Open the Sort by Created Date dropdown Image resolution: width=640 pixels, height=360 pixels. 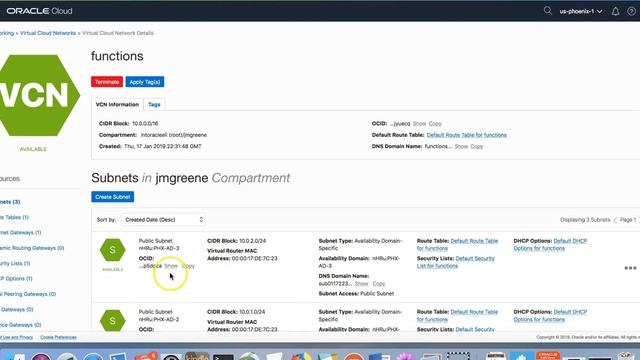click(163, 220)
